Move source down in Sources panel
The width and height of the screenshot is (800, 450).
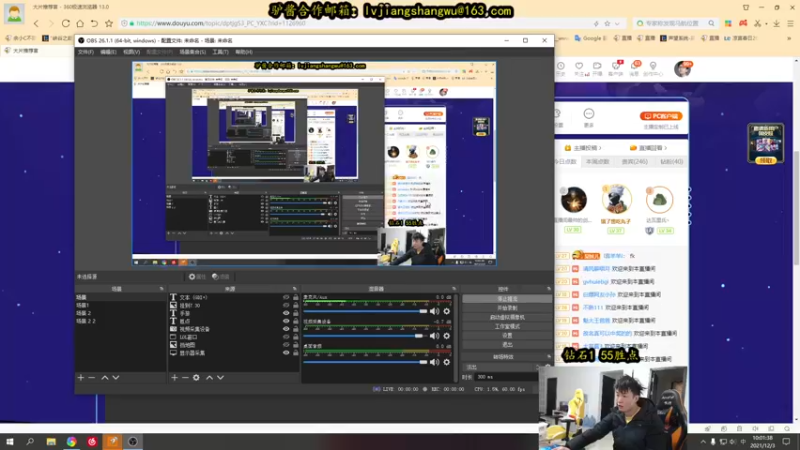220,378
